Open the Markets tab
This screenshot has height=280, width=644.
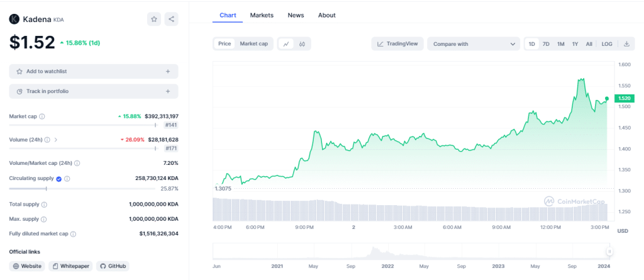point(262,15)
